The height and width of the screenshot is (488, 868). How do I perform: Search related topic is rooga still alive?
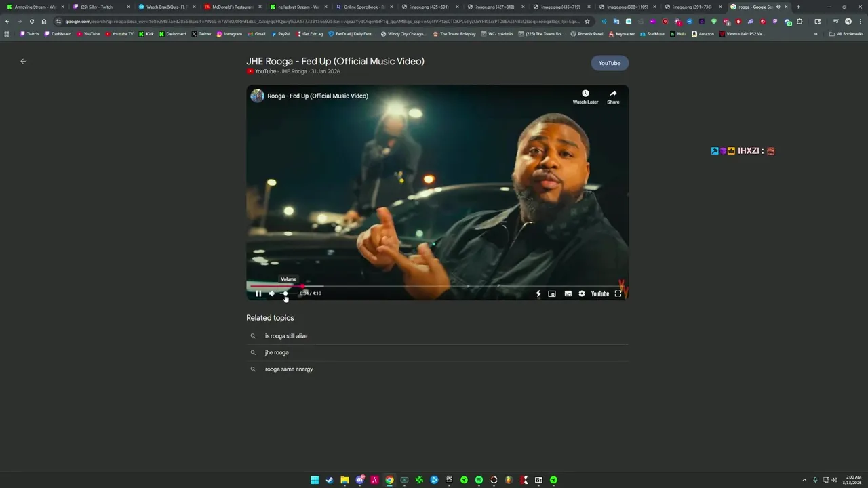437,336
